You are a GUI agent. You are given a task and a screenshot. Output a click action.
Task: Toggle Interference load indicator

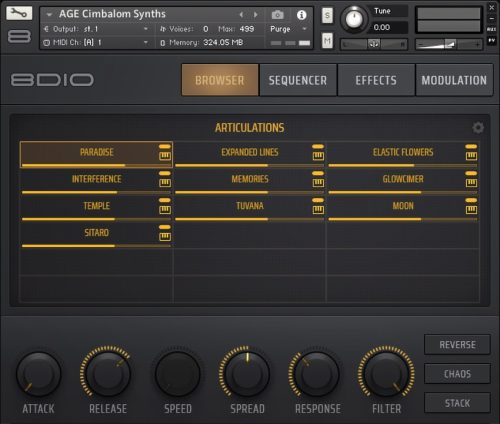(x=165, y=173)
